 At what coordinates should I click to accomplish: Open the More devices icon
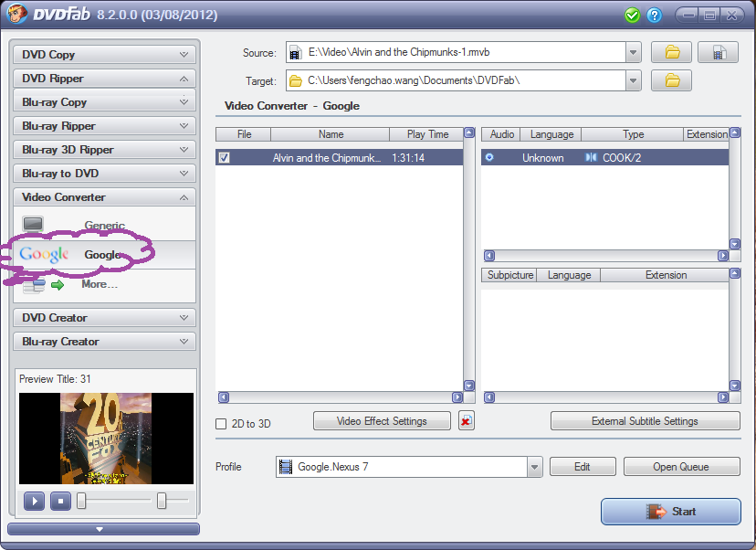(x=44, y=285)
